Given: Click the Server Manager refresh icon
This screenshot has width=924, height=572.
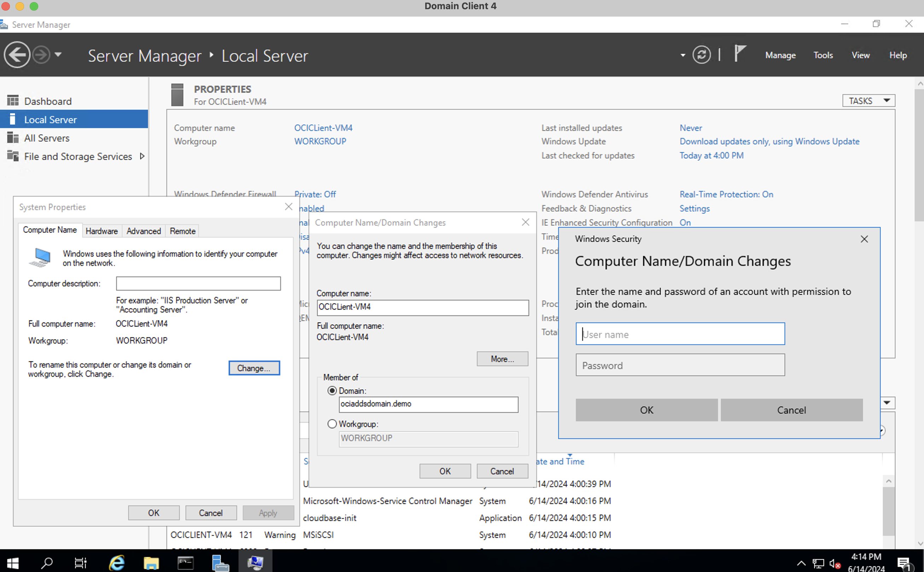Looking at the screenshot, I should pos(701,56).
